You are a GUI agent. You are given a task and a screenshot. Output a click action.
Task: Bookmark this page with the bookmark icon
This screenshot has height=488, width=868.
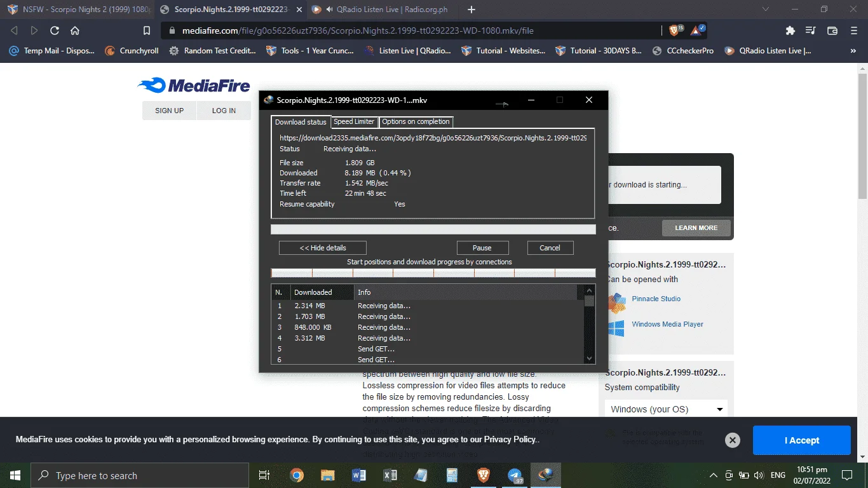pos(147,30)
